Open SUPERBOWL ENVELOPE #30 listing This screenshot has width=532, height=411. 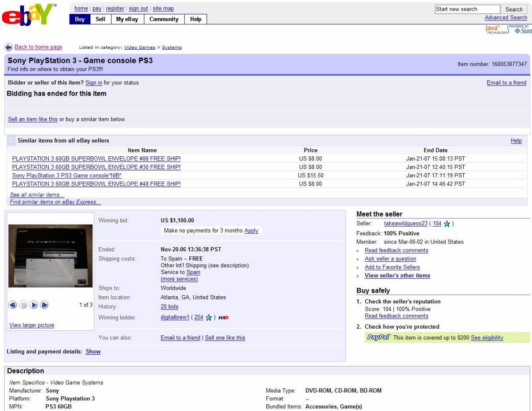(x=96, y=167)
